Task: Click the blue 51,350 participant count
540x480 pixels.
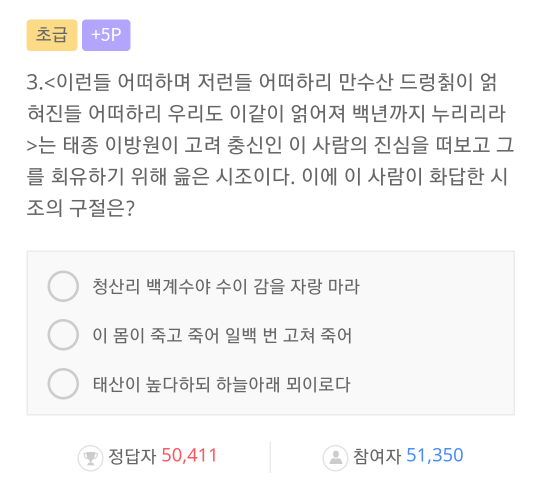Action: coord(435,456)
